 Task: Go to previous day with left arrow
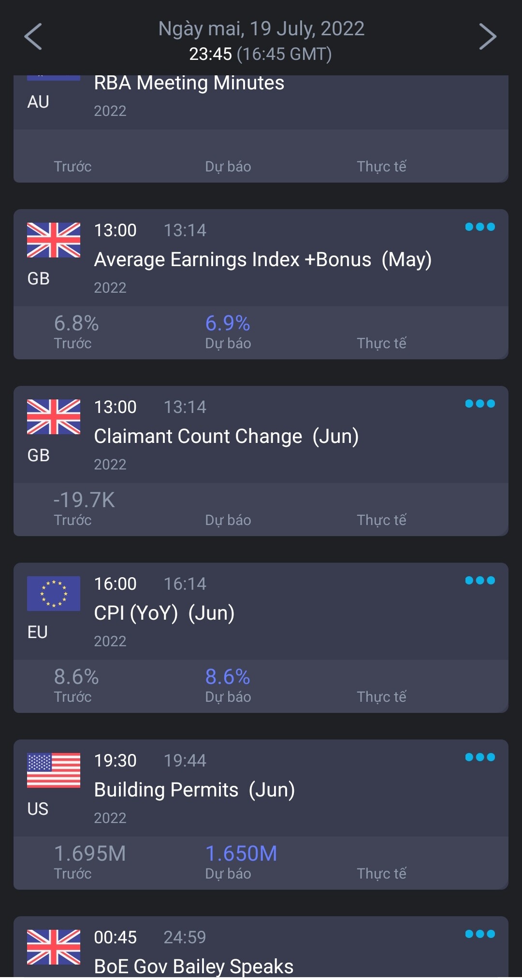tap(33, 37)
